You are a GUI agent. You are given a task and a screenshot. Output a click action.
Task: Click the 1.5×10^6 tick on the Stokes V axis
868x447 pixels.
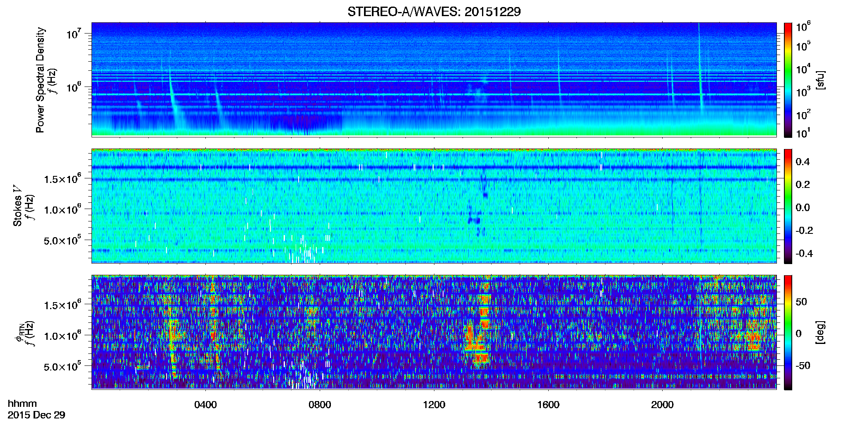tap(63, 178)
